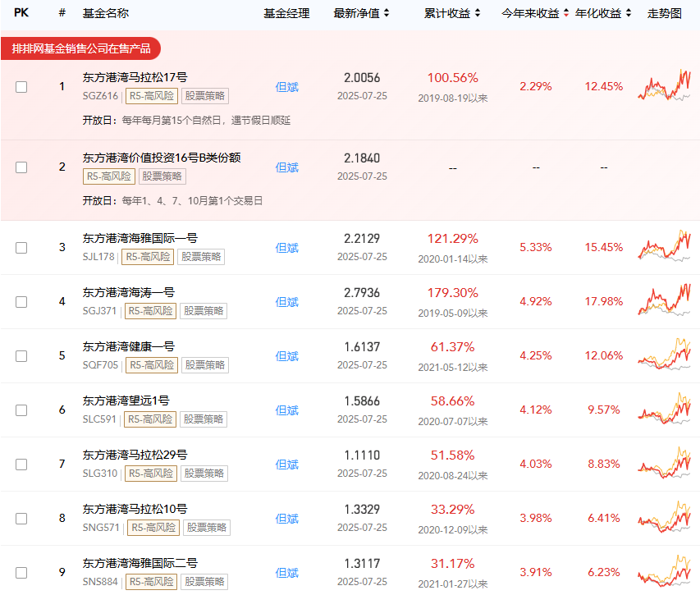View the trend chart for 东方港湾马拉松17号
Image resolution: width=700 pixels, height=595 pixels.
[x=664, y=85]
